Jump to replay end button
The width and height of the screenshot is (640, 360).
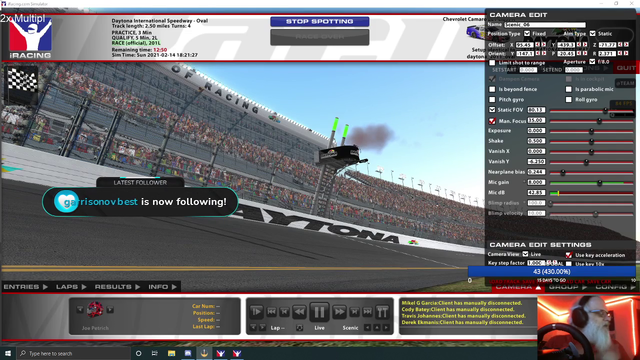tap(367, 312)
